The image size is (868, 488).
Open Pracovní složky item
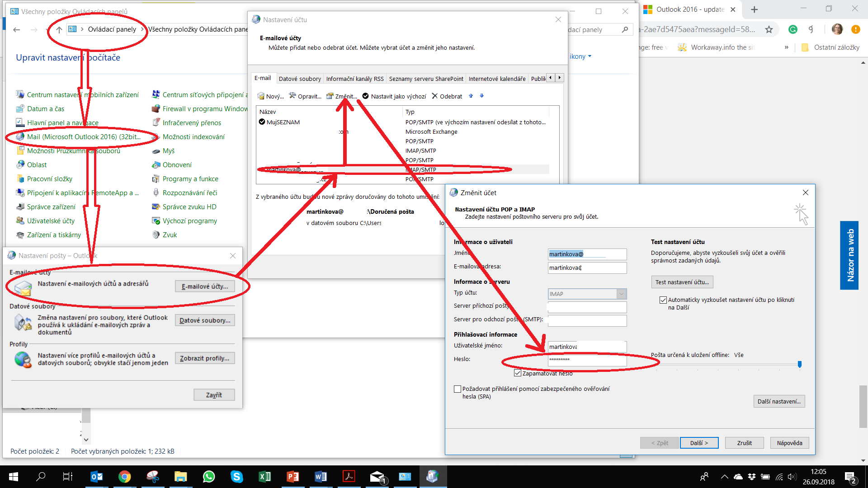(44, 178)
